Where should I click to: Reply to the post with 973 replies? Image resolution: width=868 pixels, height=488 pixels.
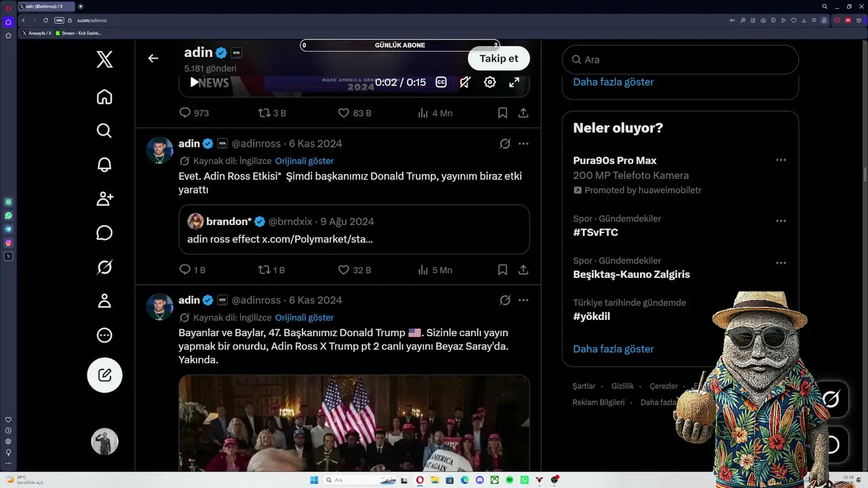(x=194, y=113)
